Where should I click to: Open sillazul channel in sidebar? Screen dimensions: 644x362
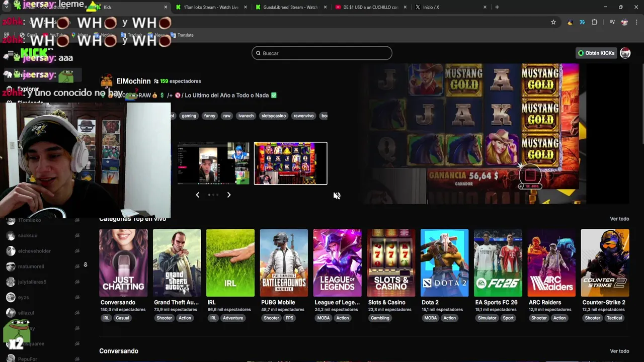43,313
